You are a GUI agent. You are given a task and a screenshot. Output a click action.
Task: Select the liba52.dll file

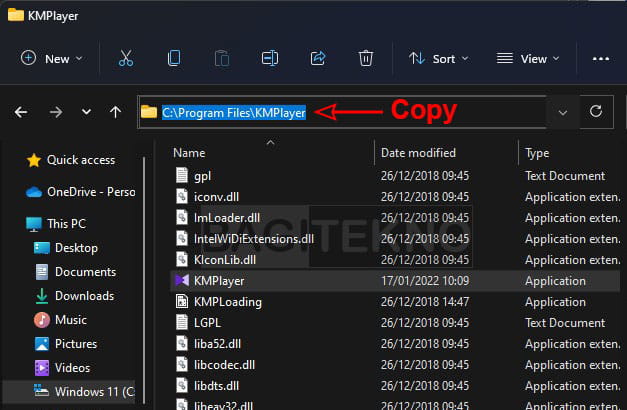[x=395, y=344]
